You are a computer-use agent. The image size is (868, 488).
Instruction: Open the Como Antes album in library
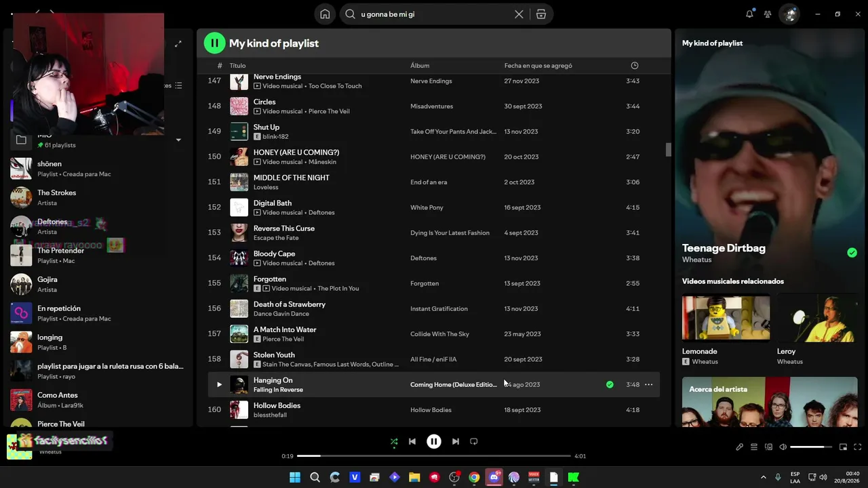(98, 400)
